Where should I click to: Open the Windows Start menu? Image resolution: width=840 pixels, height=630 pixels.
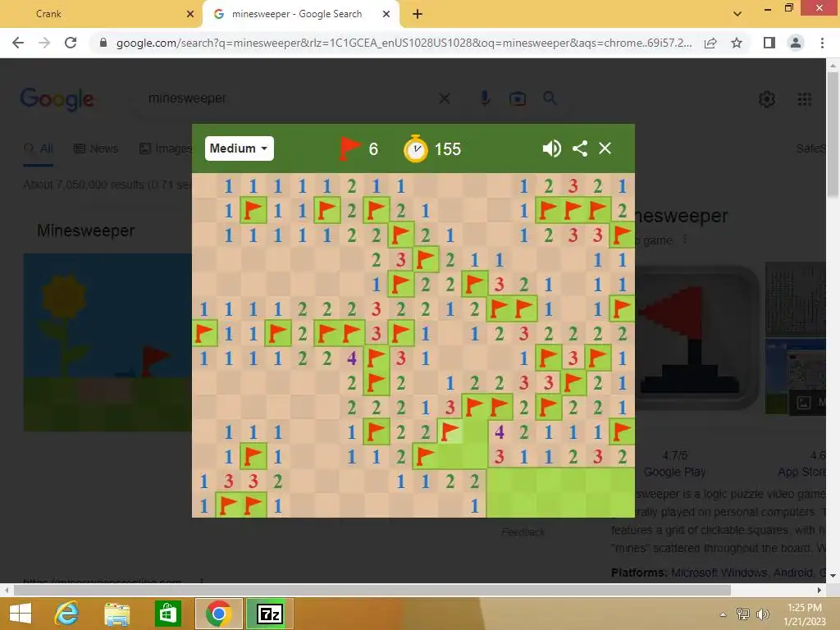(21, 614)
